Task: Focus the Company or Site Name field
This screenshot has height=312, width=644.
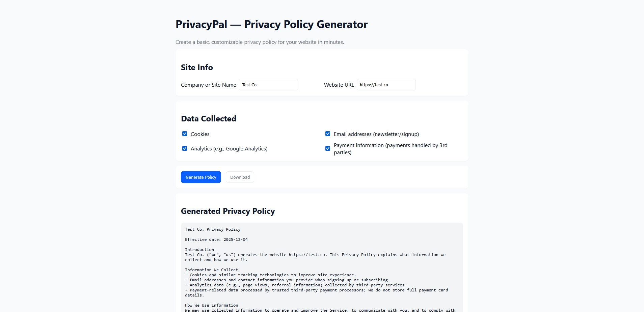Action: (268, 85)
